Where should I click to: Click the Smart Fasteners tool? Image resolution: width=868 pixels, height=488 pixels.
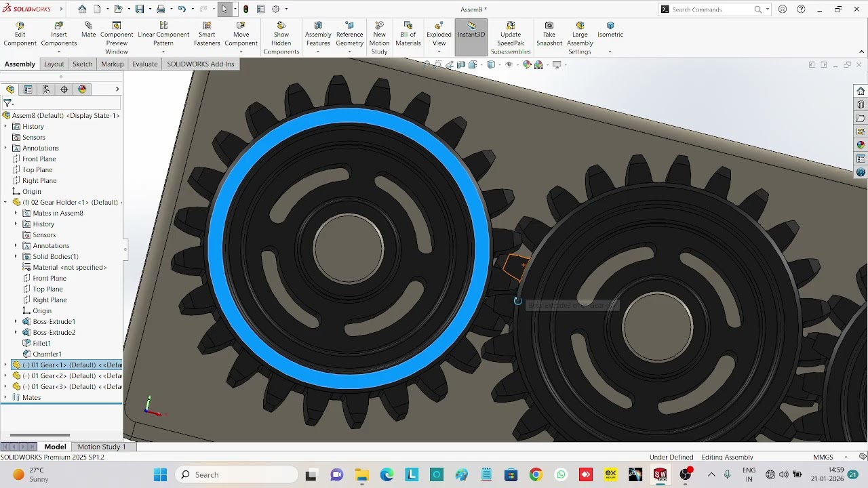[x=207, y=35]
